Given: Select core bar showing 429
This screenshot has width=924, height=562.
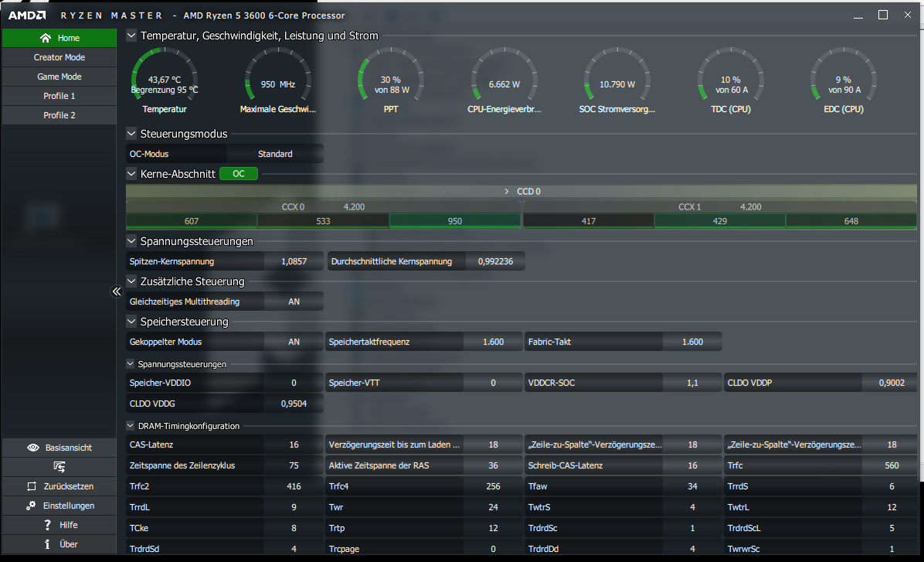Looking at the screenshot, I should coord(719,221).
